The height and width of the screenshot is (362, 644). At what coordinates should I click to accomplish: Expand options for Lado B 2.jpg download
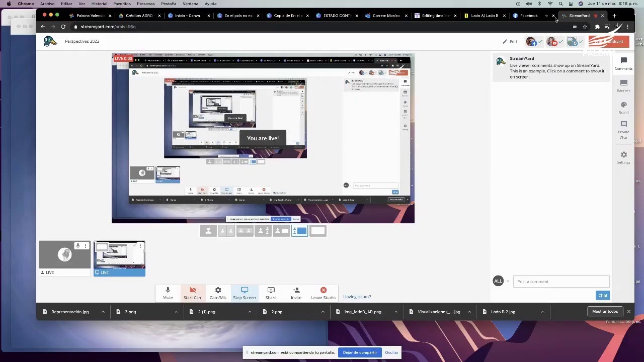542,312
